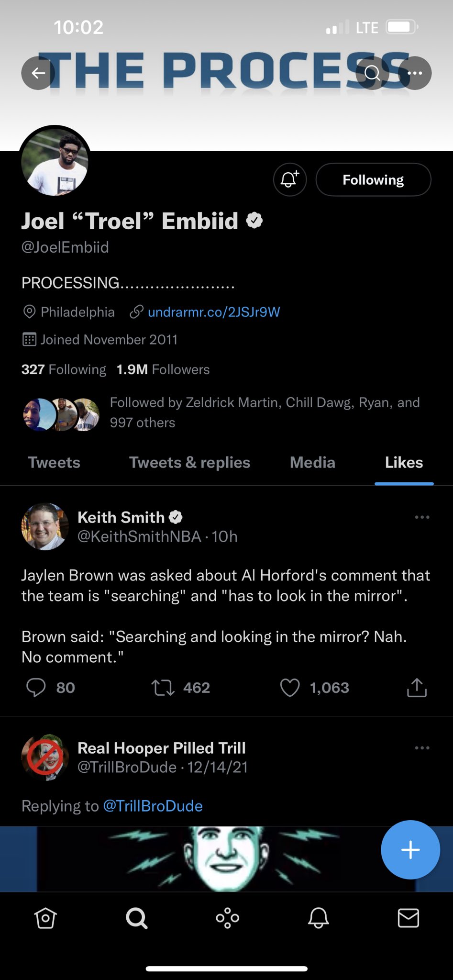Compose a new tweet with the plus button
The image size is (453, 980).
[410, 849]
